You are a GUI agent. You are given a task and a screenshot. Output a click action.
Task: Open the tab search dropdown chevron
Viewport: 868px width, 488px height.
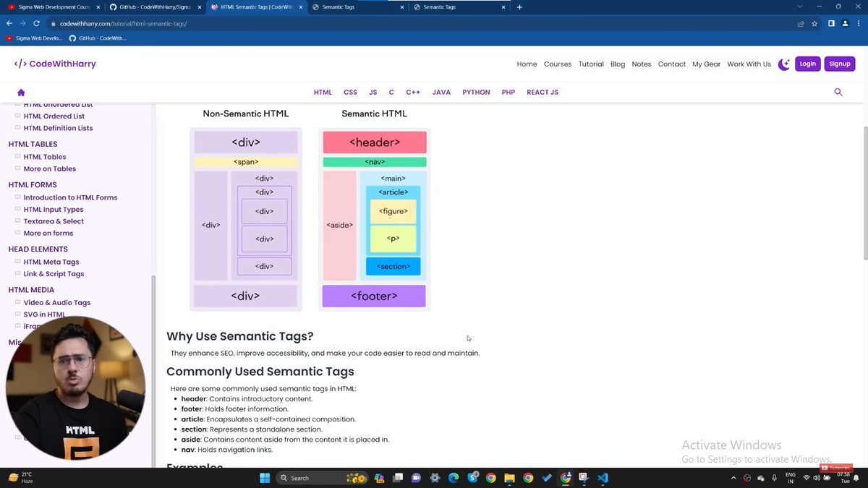[x=799, y=7]
